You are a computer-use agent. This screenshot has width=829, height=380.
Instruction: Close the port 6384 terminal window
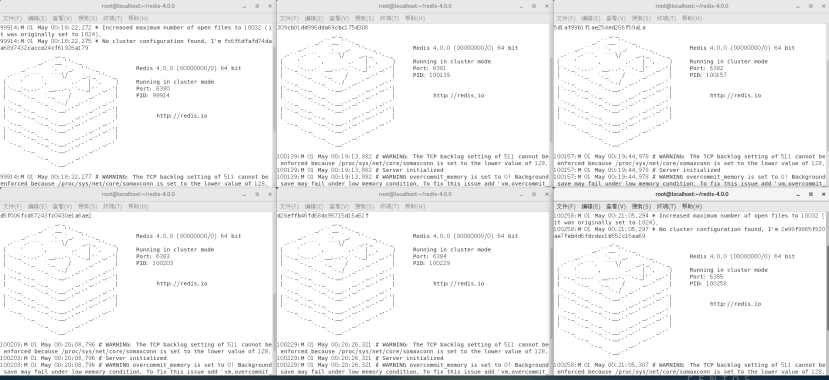point(546,194)
